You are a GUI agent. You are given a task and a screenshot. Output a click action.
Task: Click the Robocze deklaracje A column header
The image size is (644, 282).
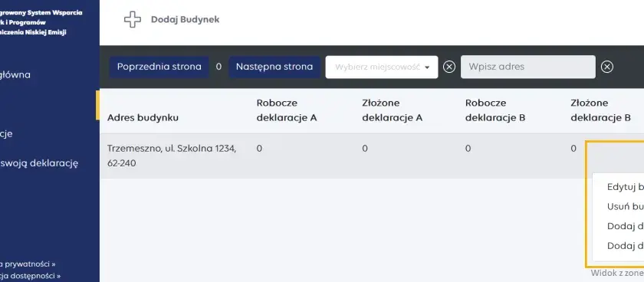click(287, 110)
